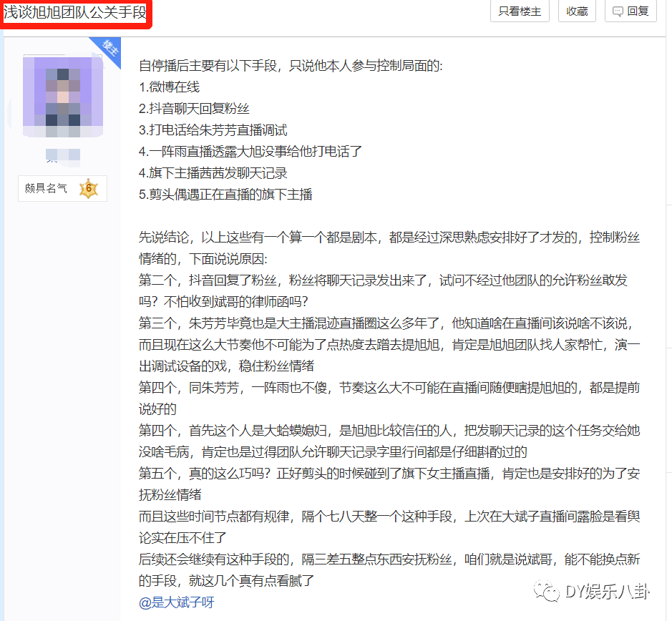Image resolution: width=672 pixels, height=621 pixels.
Task: Click the post title 浅谈旭旭团队公关手段
Action: (75, 12)
